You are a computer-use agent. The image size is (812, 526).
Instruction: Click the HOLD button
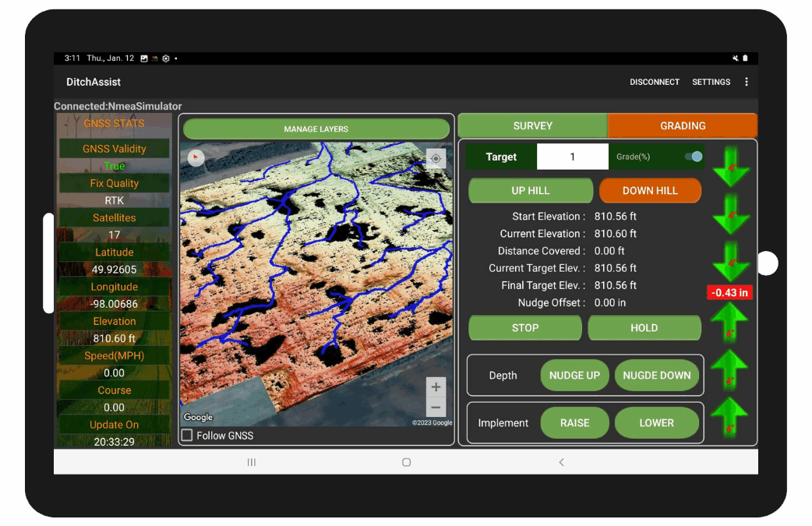click(x=644, y=328)
